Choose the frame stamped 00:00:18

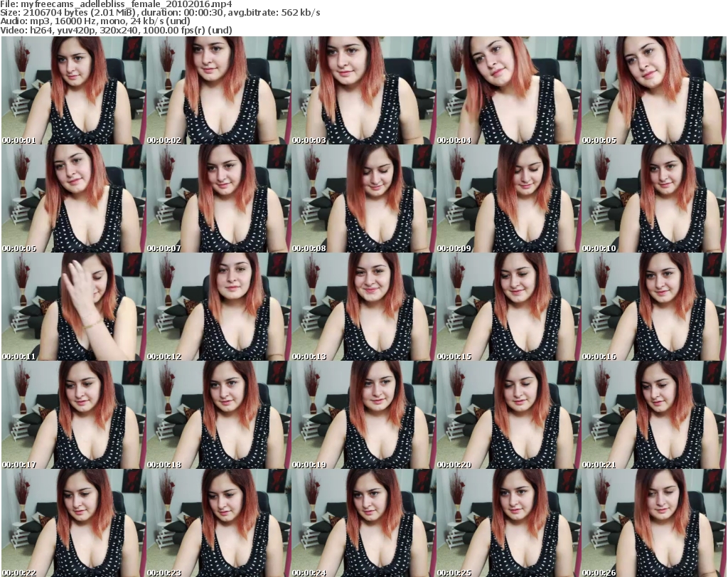pyautogui.click(x=219, y=415)
